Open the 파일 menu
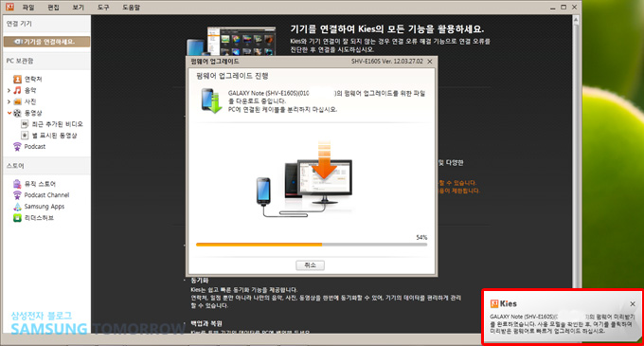 coord(28,8)
